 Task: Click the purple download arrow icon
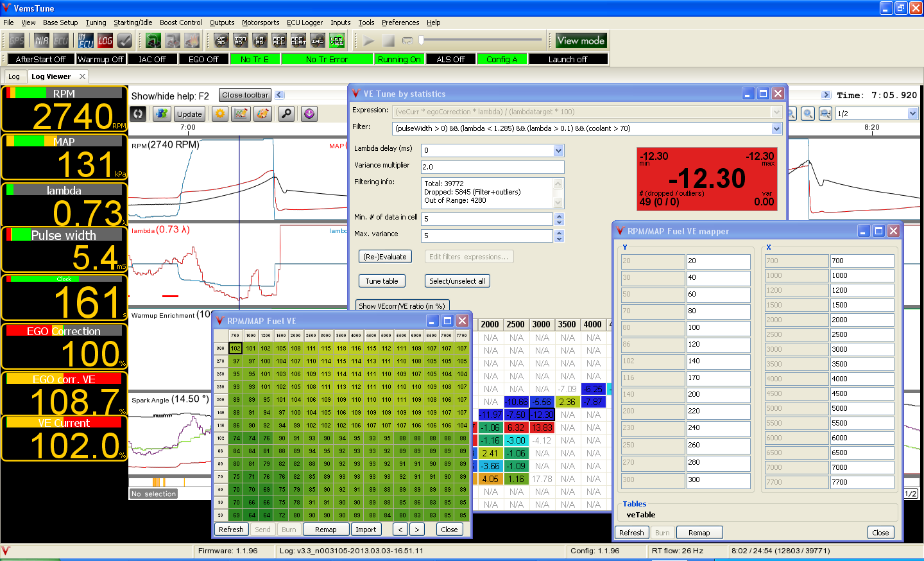pos(309,114)
